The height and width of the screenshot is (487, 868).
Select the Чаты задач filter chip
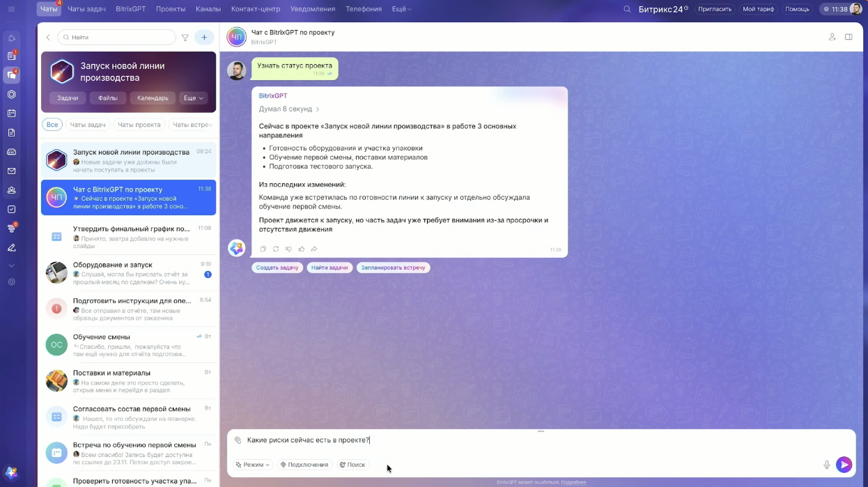(x=87, y=125)
